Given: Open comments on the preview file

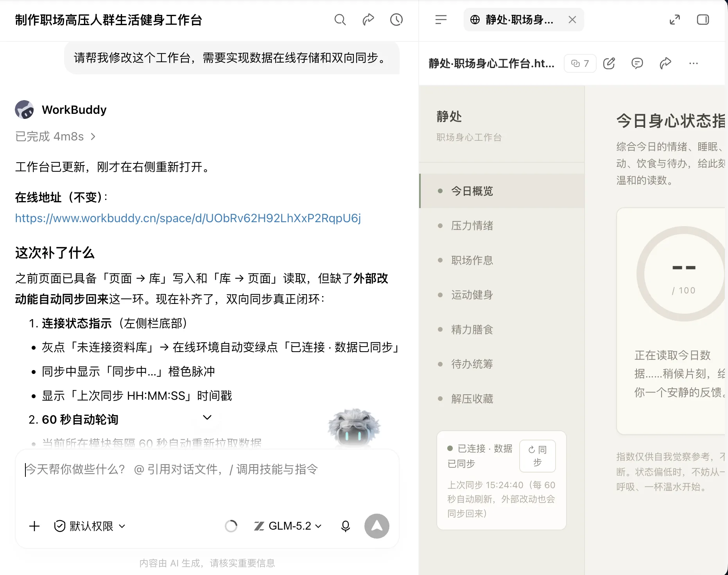Looking at the screenshot, I should pyautogui.click(x=637, y=63).
